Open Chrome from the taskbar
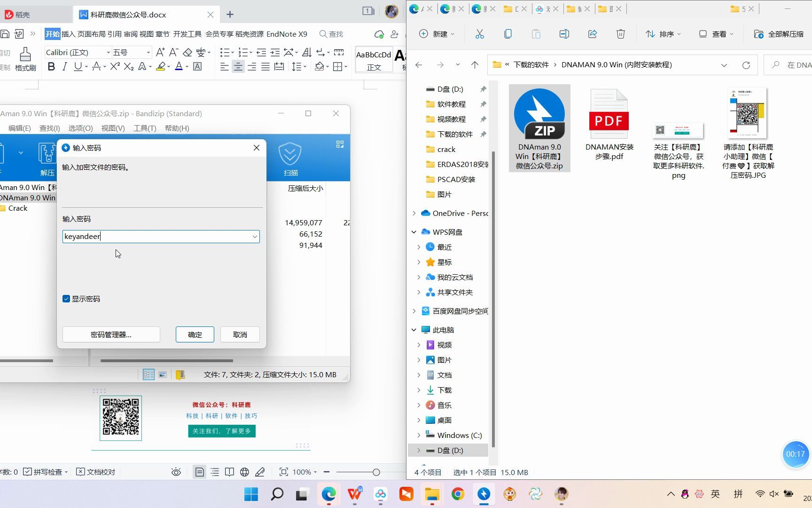812x508 pixels. [x=458, y=494]
